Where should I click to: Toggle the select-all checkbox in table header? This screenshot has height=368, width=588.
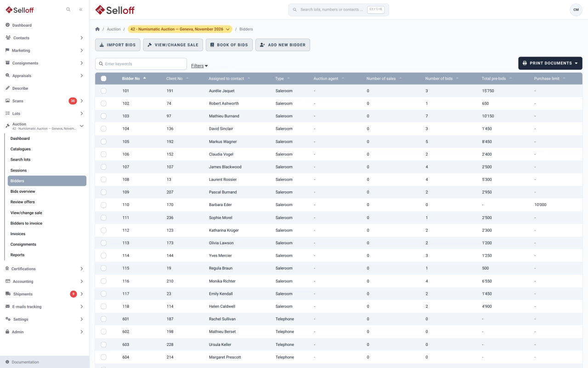[103, 79]
